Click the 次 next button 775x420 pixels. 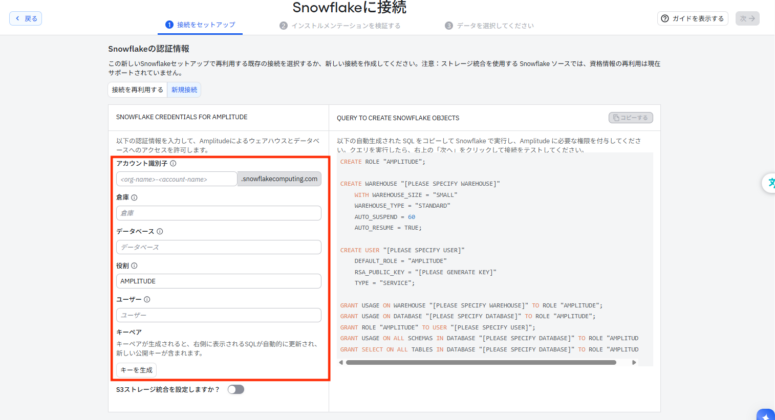[x=747, y=18]
